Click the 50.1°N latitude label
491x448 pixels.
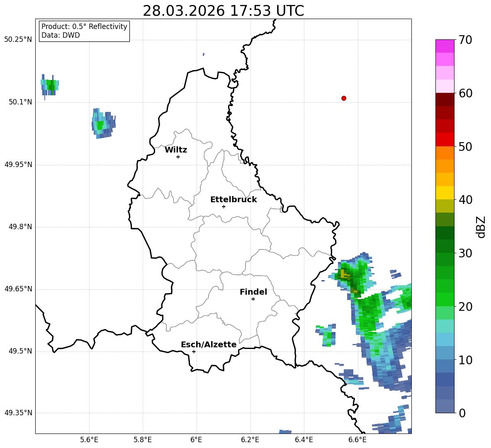pos(20,102)
